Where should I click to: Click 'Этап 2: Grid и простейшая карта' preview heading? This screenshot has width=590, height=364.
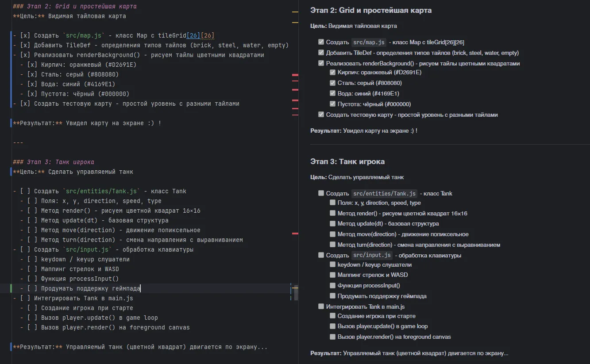371,10
